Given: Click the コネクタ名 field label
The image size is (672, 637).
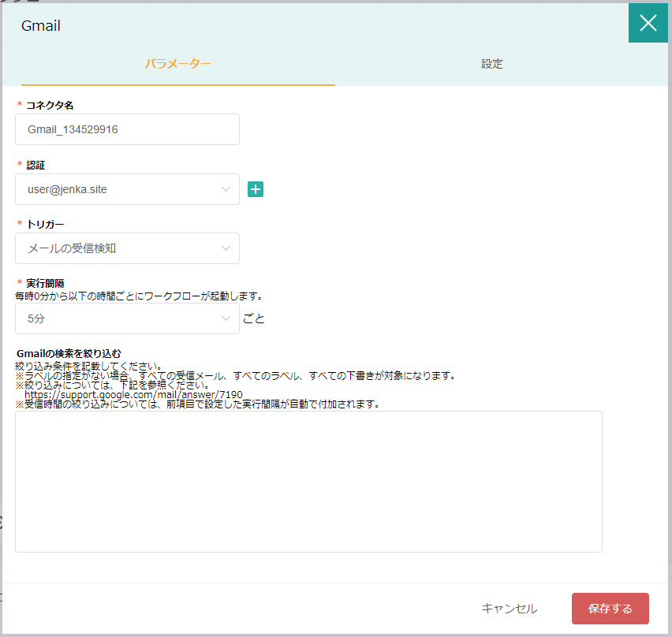Looking at the screenshot, I should 50,105.
